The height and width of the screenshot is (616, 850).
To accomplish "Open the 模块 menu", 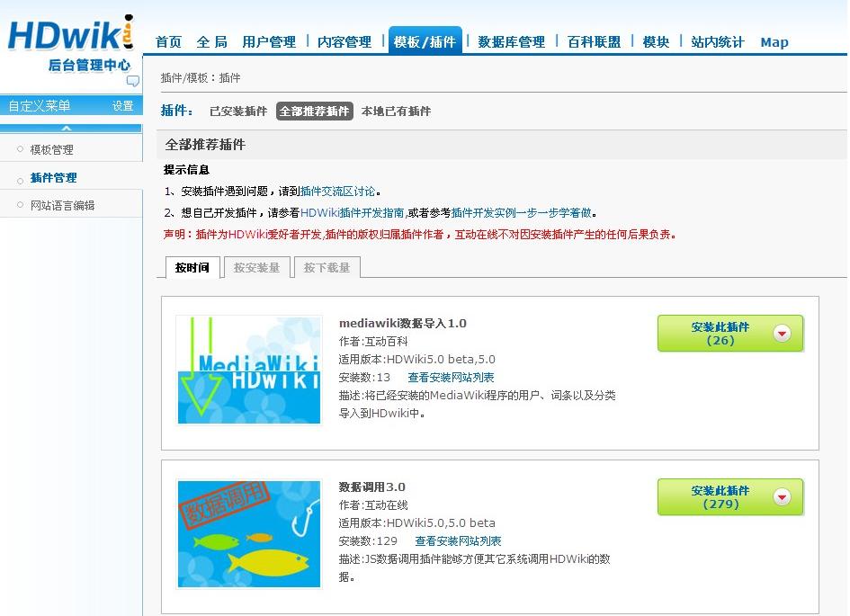I will (x=656, y=41).
